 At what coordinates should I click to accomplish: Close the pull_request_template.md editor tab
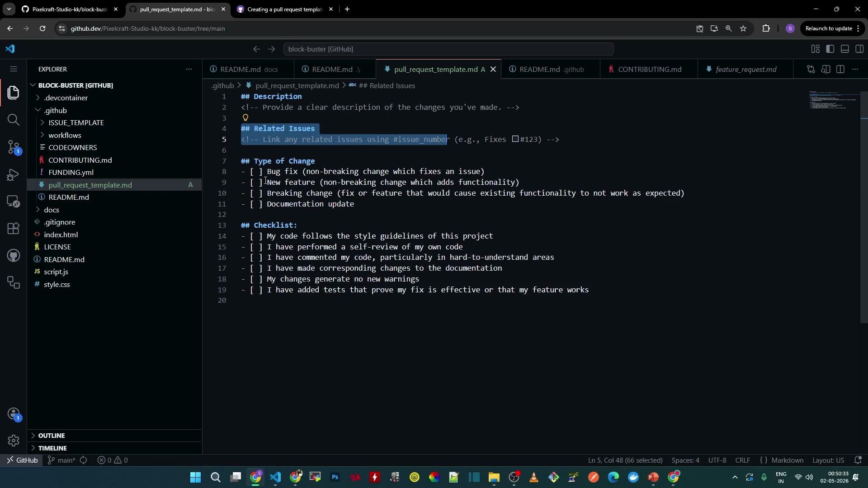493,70
